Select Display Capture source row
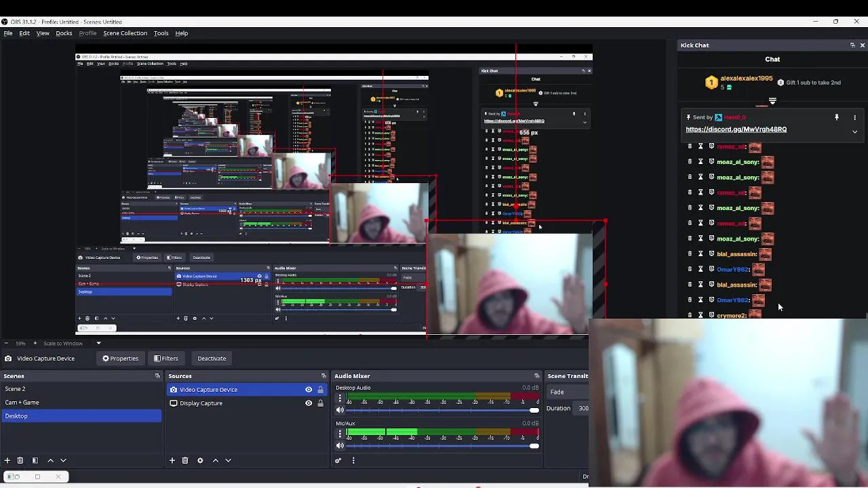Viewport: 868px width, 488px height. pos(247,403)
